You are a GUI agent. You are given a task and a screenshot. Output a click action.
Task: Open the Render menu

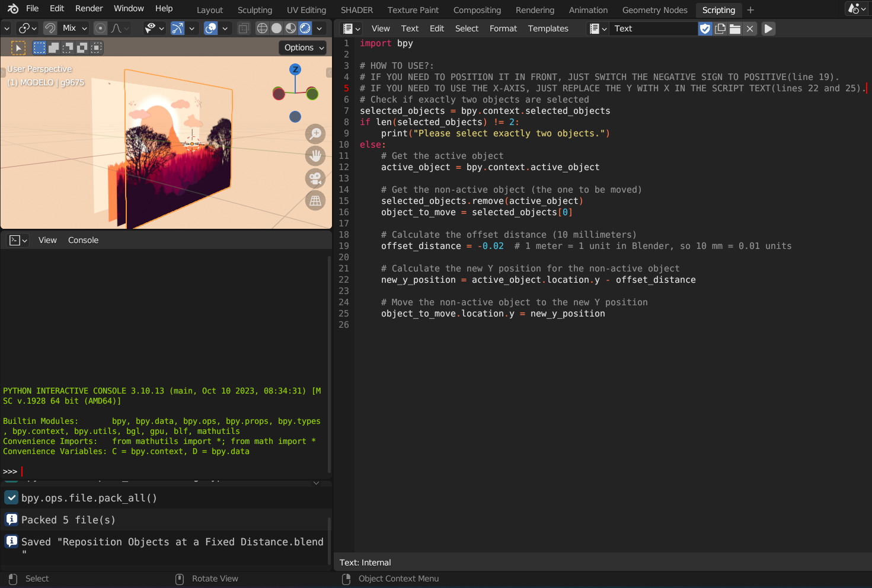89,8
